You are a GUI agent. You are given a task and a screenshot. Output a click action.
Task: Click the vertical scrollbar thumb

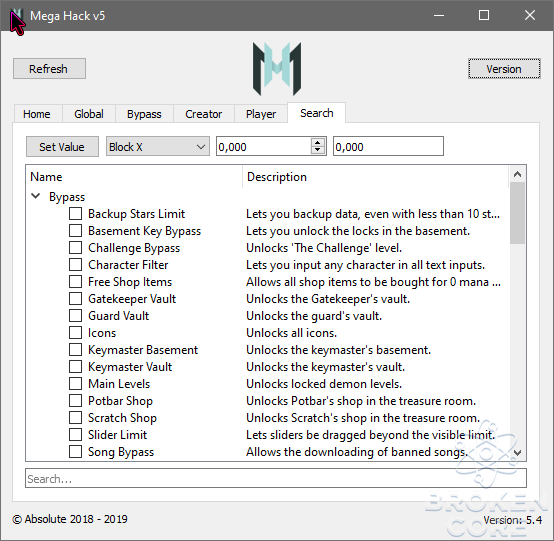click(x=518, y=213)
